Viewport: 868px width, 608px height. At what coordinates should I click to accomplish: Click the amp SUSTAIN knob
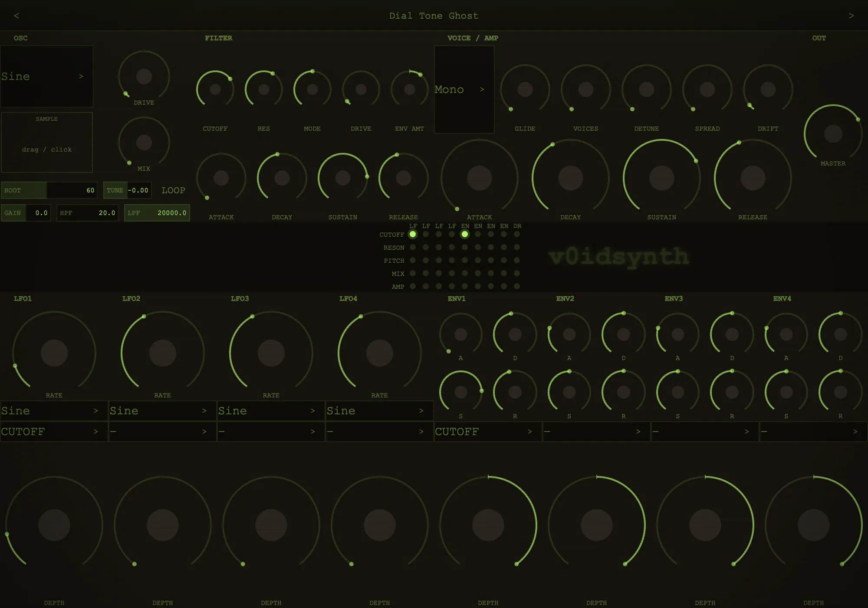[x=662, y=178]
